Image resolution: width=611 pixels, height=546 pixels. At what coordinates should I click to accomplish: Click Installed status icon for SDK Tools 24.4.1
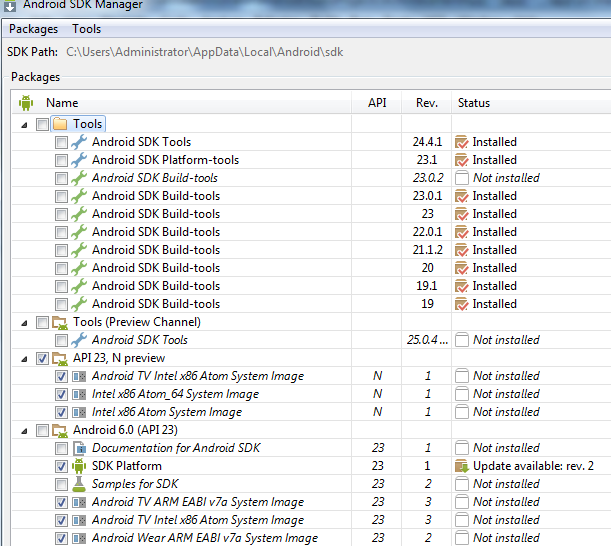(x=461, y=142)
